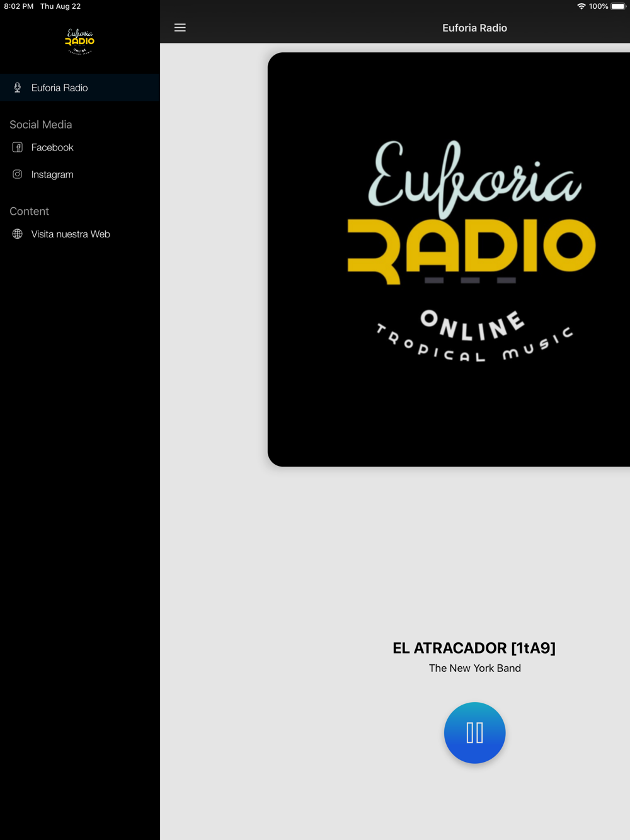
Task: Click the globe icon in Content
Action: point(18,234)
